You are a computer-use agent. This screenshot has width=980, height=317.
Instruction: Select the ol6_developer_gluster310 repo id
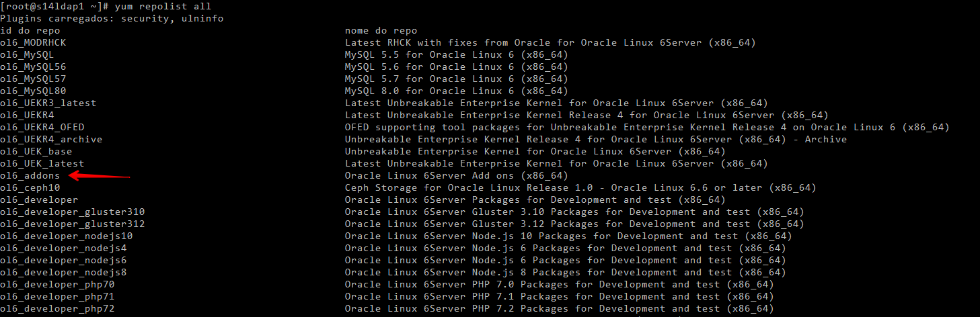(x=72, y=212)
